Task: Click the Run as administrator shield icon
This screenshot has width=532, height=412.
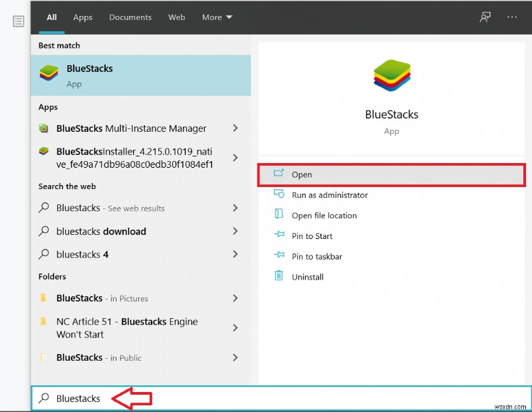Action: [x=279, y=194]
